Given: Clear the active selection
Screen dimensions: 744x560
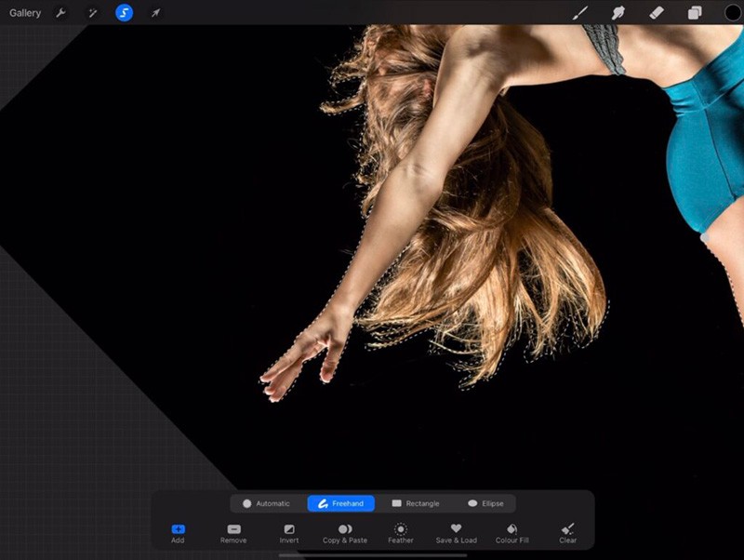Looking at the screenshot, I should 567,533.
